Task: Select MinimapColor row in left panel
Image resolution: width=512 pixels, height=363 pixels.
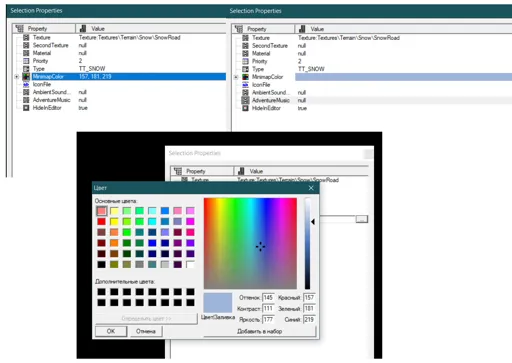Action: (129, 76)
